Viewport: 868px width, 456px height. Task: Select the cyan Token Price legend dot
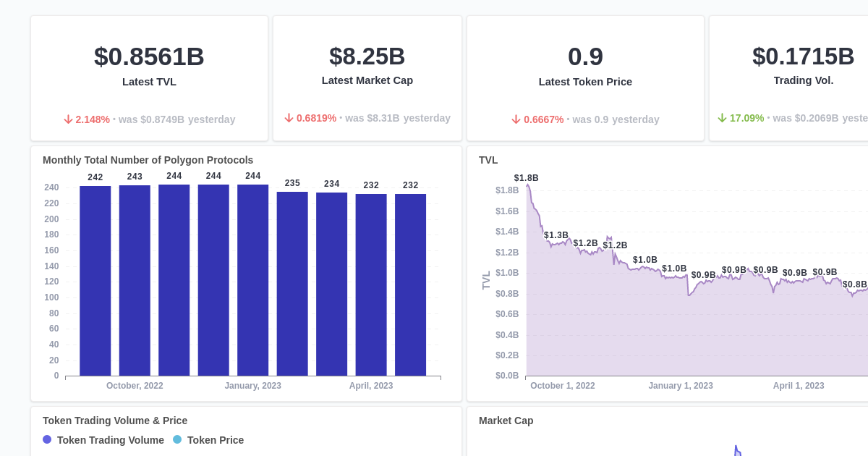[177, 439]
